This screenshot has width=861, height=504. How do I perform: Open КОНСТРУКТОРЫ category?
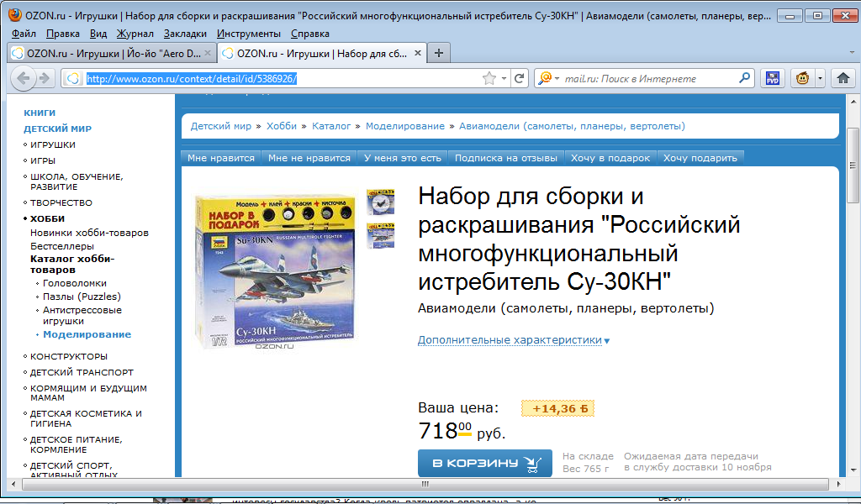69,356
